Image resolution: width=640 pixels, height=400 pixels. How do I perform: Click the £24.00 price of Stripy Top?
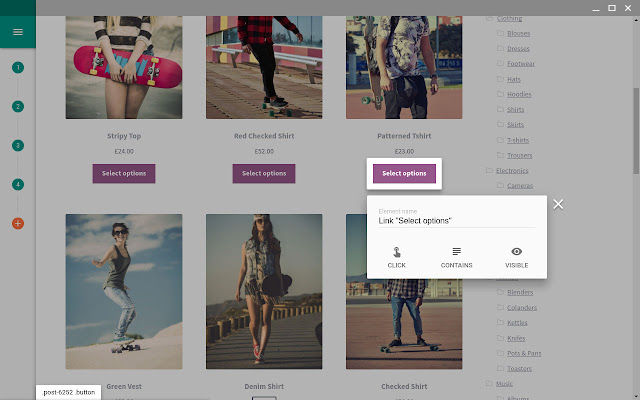[124, 151]
